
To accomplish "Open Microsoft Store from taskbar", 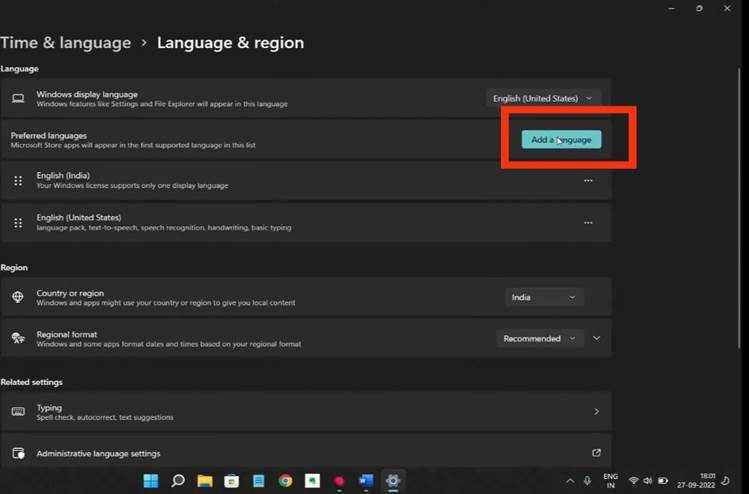I will pyautogui.click(x=232, y=481).
